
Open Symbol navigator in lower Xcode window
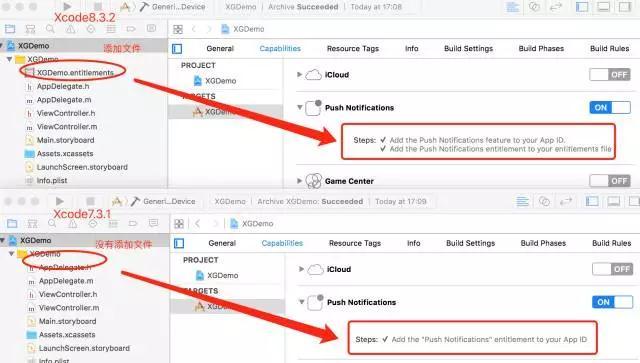32,223
